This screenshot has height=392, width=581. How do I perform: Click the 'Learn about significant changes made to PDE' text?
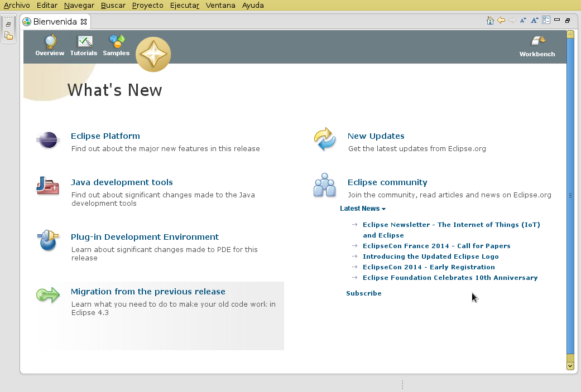pos(164,254)
